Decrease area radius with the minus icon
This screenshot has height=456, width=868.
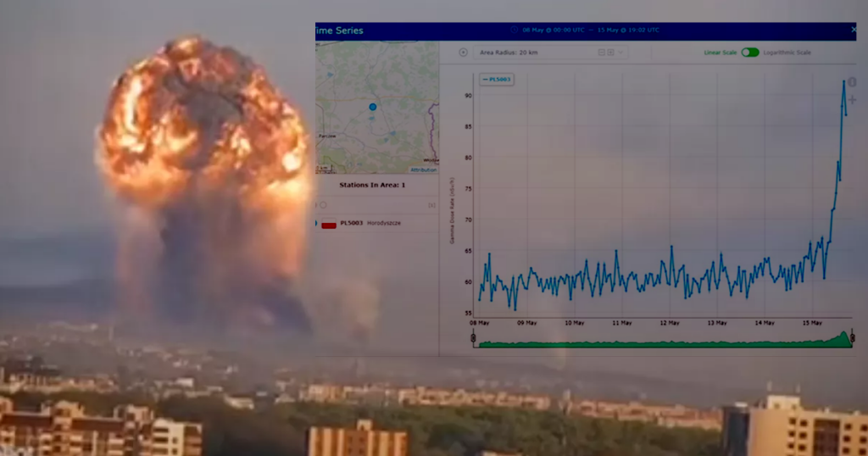tap(601, 53)
